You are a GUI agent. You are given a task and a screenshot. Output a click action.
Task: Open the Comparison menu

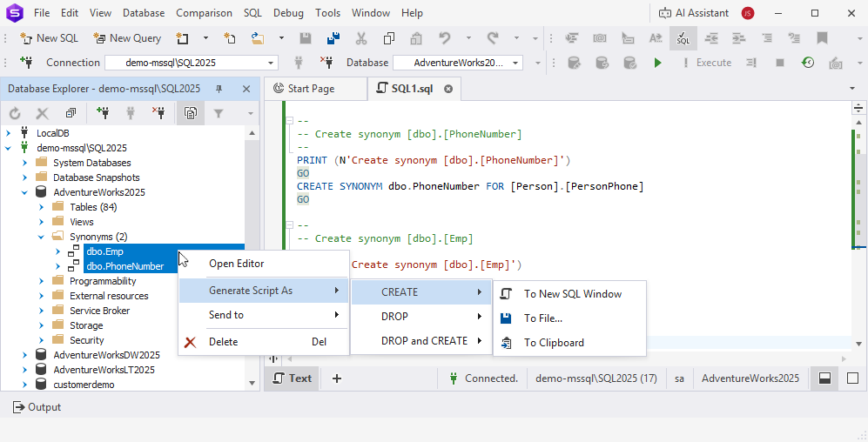(205, 13)
